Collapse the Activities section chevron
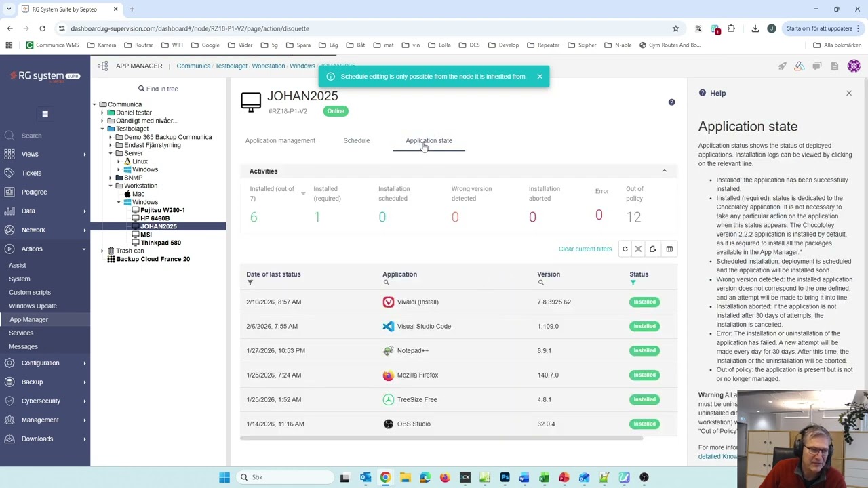The image size is (868, 488). click(664, 171)
